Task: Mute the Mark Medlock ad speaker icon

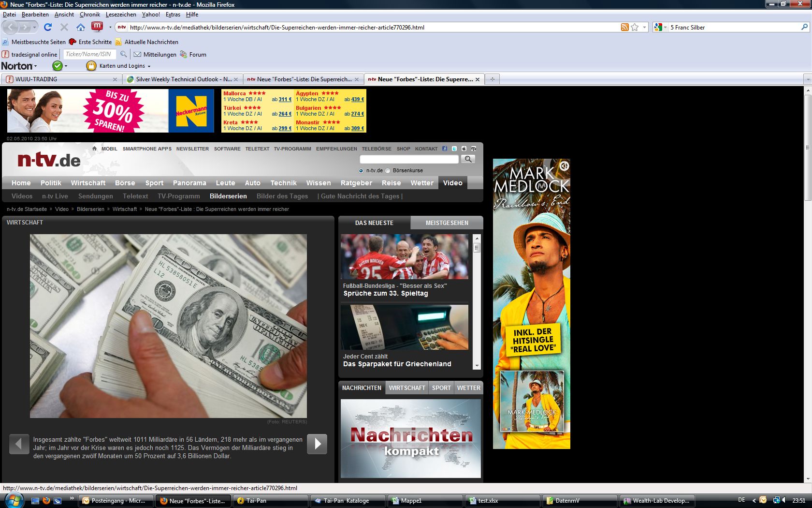Action: pyautogui.click(x=564, y=166)
